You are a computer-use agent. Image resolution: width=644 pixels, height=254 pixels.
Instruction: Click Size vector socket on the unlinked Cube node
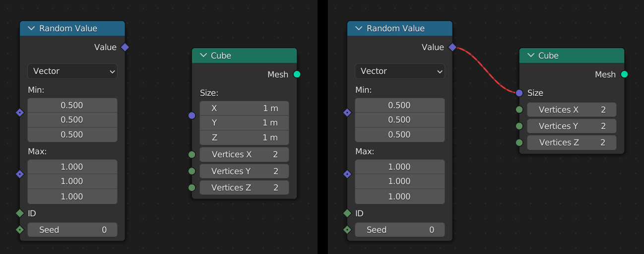point(192,116)
